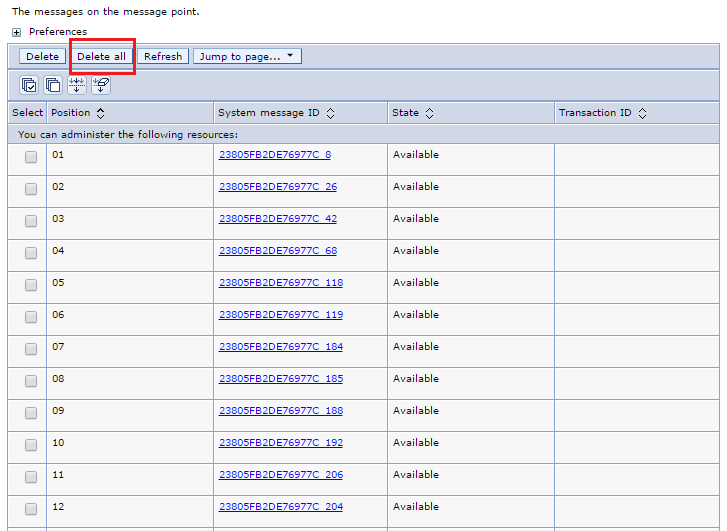Click the State column header text
This screenshot has width=727, height=531.
coord(405,113)
